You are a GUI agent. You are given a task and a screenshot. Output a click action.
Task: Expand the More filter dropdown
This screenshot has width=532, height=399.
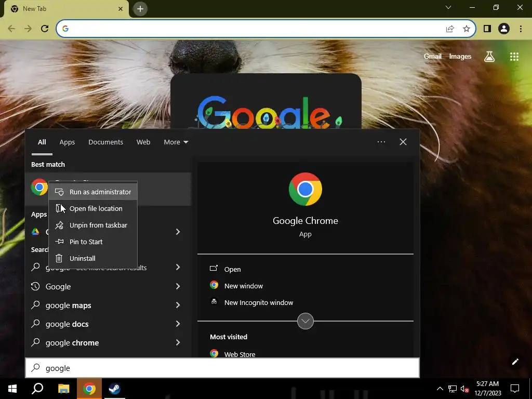pyautogui.click(x=176, y=142)
